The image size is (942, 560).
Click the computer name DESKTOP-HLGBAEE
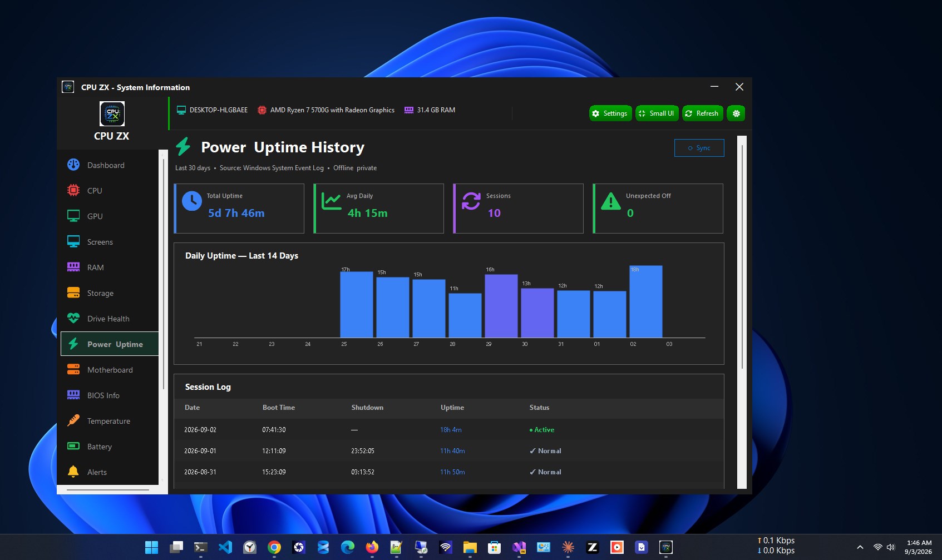click(x=219, y=110)
